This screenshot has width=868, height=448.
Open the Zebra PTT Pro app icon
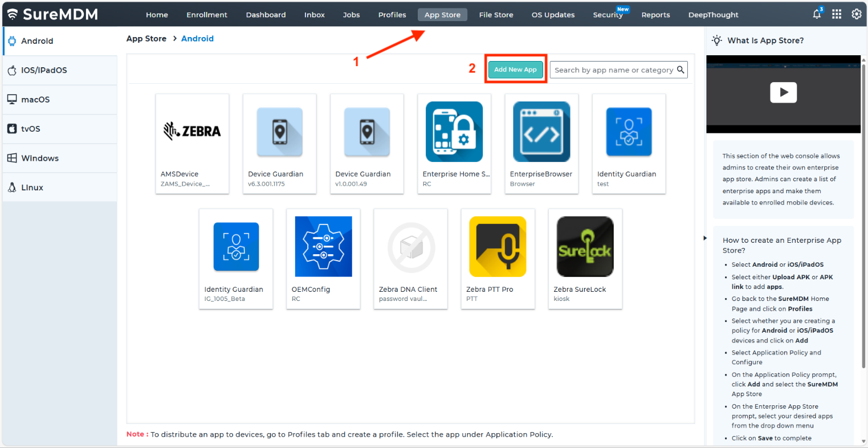click(498, 247)
